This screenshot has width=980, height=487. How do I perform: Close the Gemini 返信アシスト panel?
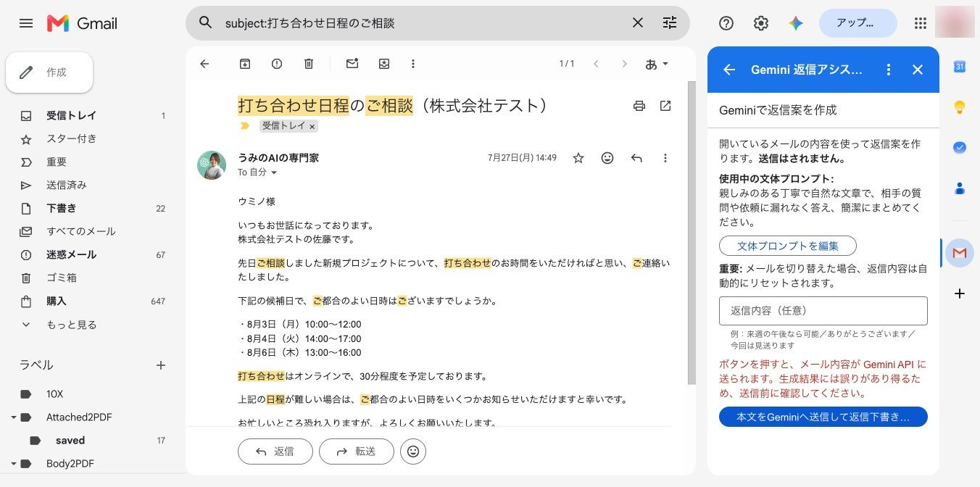pos(918,70)
